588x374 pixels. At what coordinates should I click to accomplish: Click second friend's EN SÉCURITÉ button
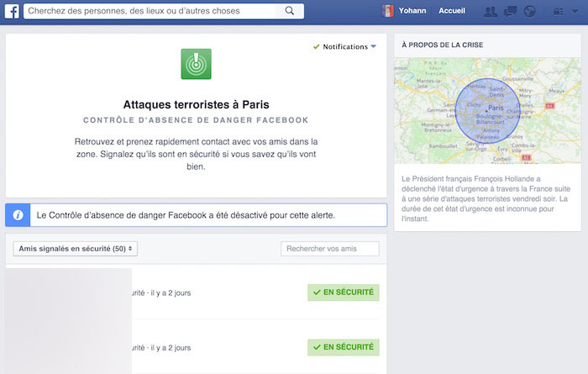tap(343, 347)
